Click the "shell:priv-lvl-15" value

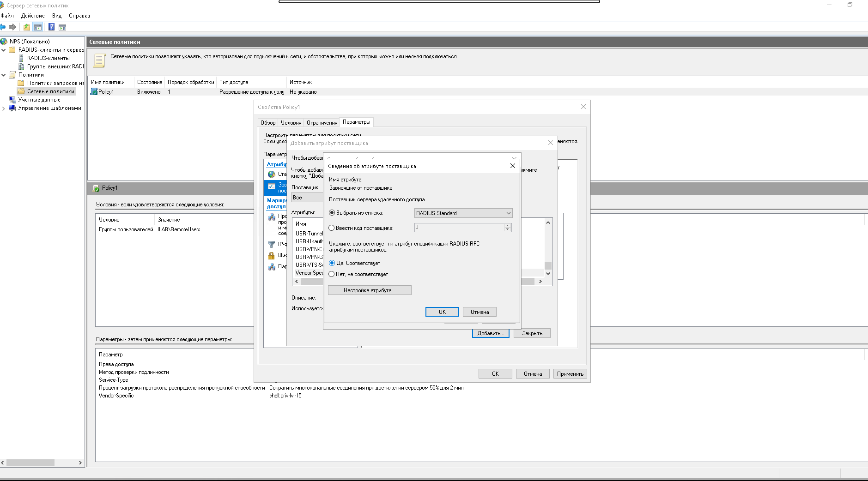(285, 396)
